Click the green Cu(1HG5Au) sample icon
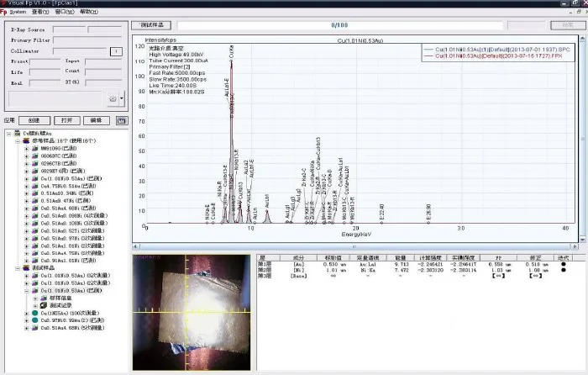 [x=34, y=314]
